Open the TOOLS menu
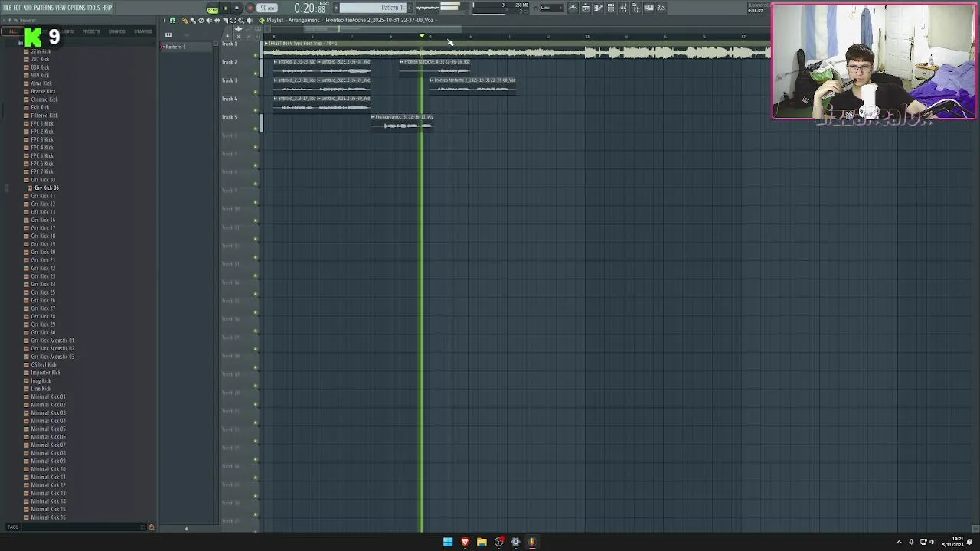 coord(93,8)
